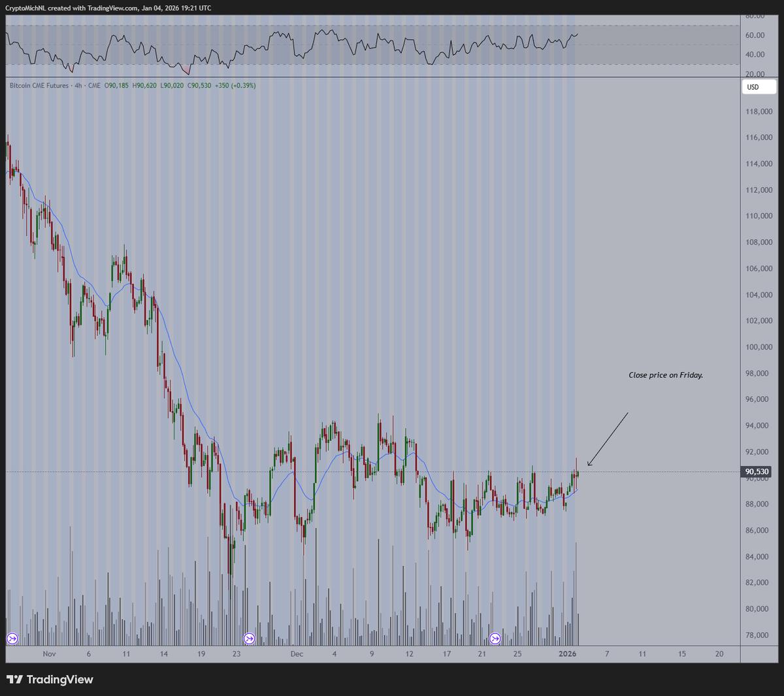
Task: Click the 60.00 level on the RSI scale
Action: tap(755, 35)
